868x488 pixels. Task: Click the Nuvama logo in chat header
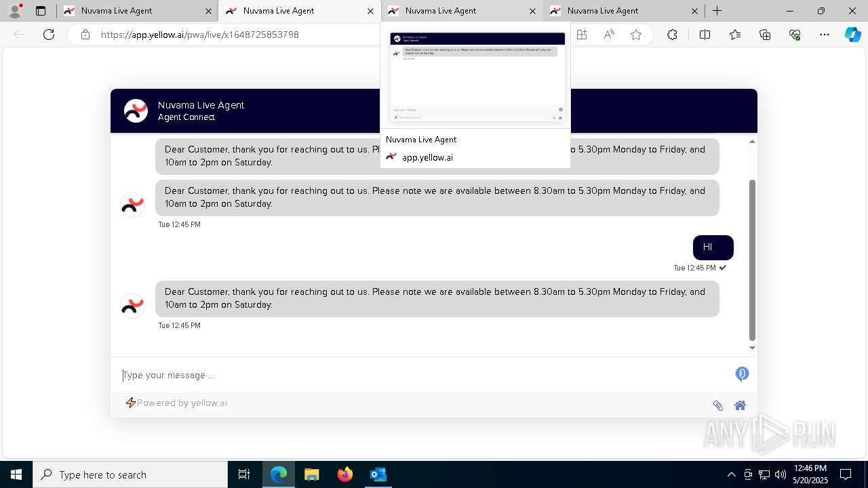click(136, 110)
